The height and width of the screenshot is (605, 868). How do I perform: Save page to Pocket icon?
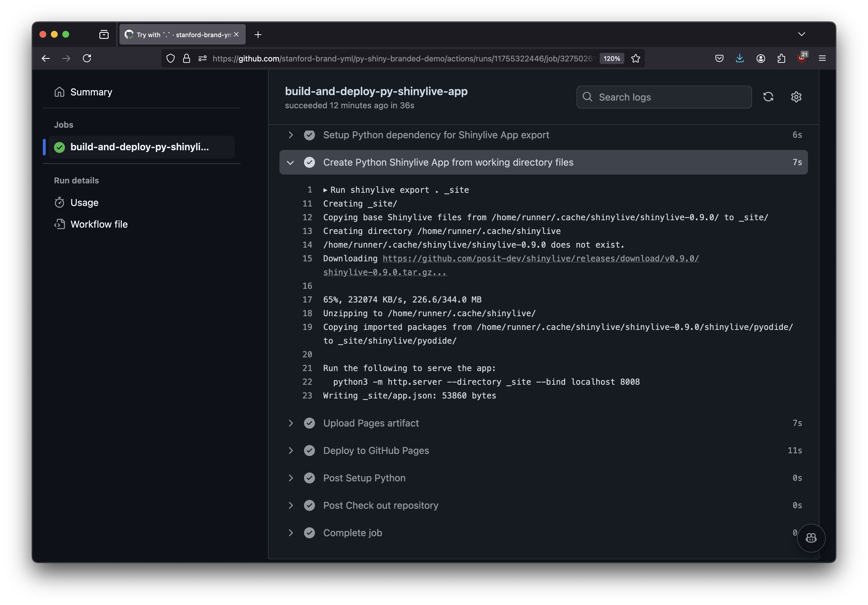pyautogui.click(x=719, y=58)
